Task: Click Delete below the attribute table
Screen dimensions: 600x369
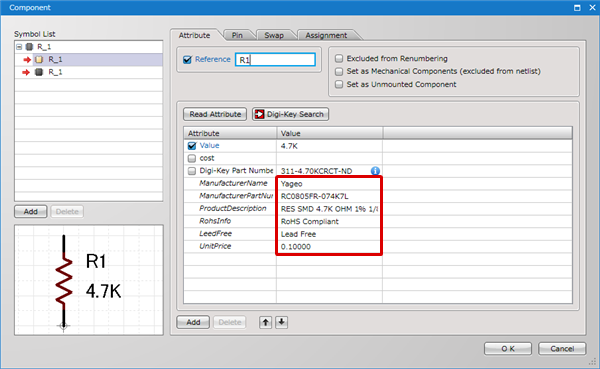Action: (x=230, y=322)
